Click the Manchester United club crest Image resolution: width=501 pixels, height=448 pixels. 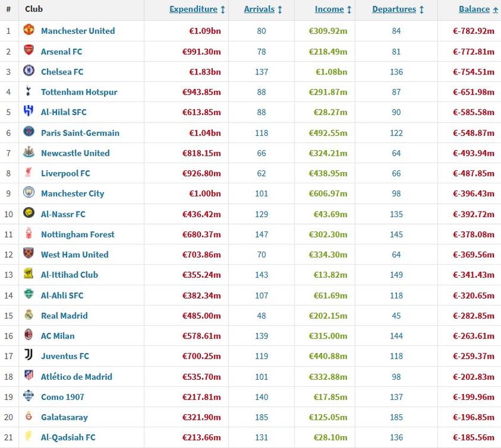29,29
